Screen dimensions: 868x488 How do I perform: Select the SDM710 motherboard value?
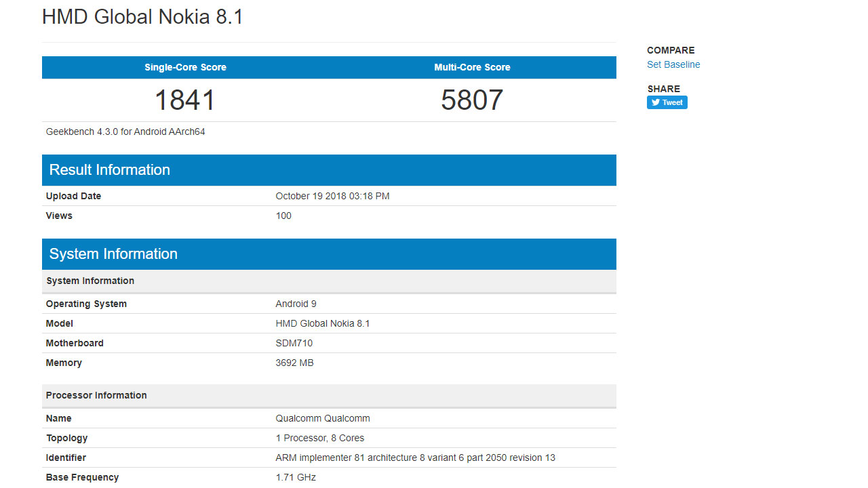point(294,343)
